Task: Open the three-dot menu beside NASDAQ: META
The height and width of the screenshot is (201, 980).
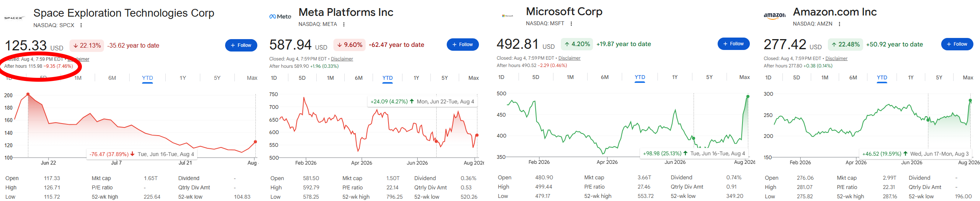Action: click(x=344, y=24)
